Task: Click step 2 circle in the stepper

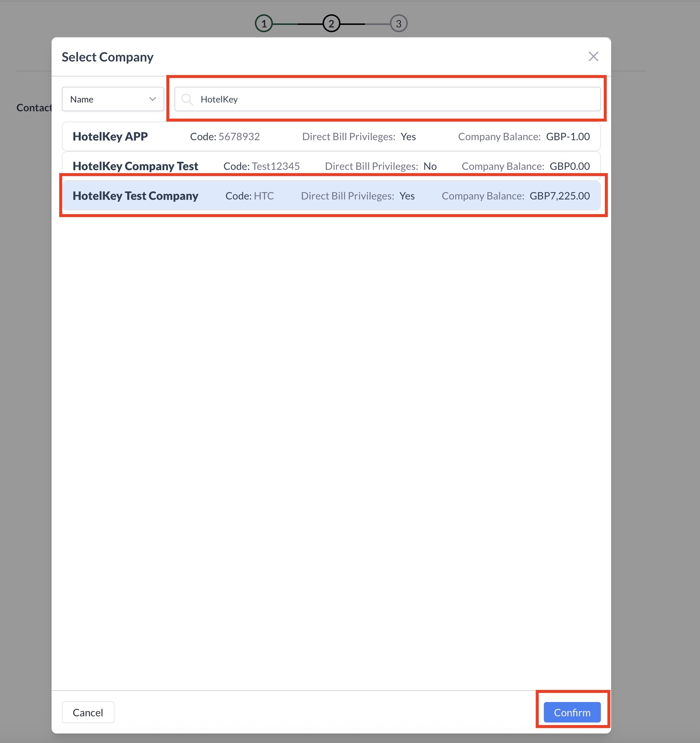Action: (331, 23)
